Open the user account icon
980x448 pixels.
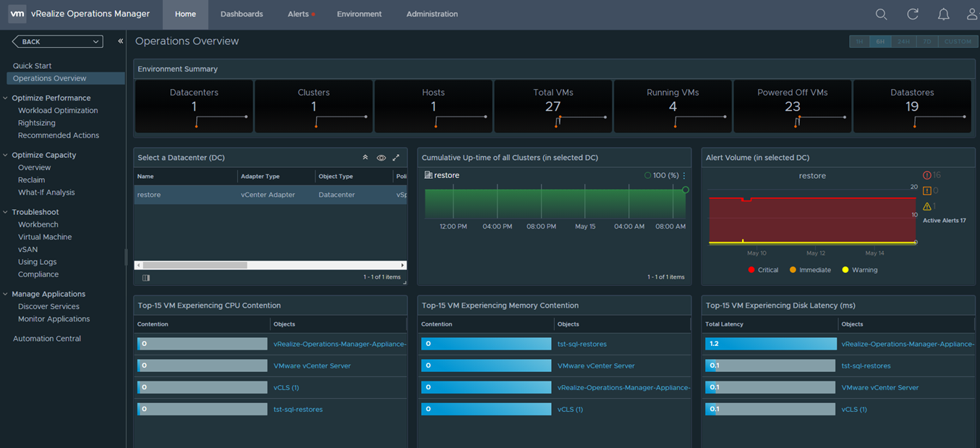[x=972, y=14]
